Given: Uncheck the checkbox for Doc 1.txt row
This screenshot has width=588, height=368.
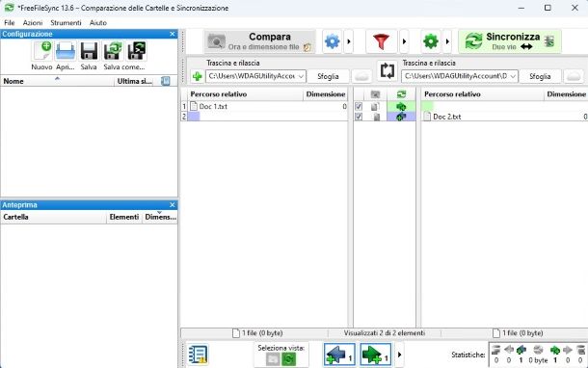Looking at the screenshot, I should click(x=359, y=106).
